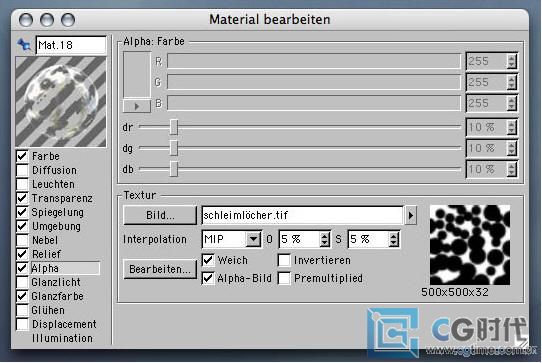Open the texture path arrow menu
The height and width of the screenshot is (363, 542).
click(x=410, y=215)
